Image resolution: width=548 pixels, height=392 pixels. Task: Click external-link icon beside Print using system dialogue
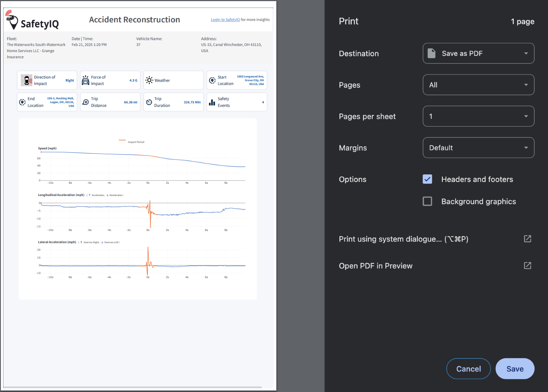point(527,239)
